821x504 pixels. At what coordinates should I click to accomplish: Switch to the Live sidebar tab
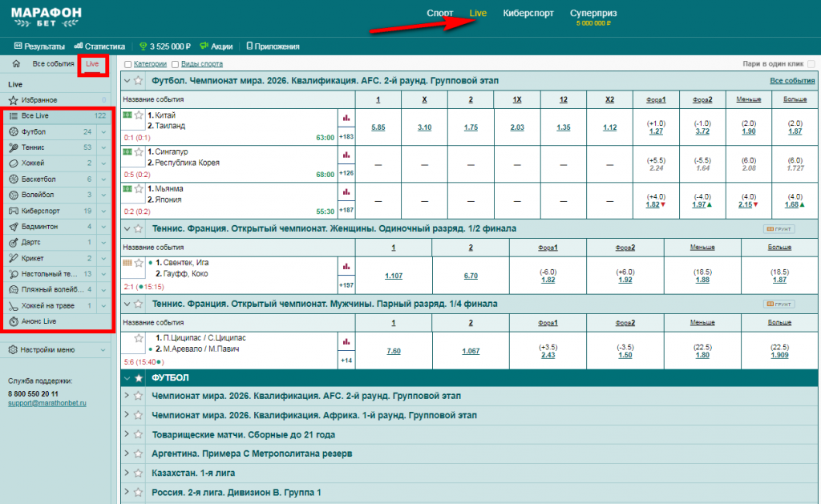pos(92,64)
